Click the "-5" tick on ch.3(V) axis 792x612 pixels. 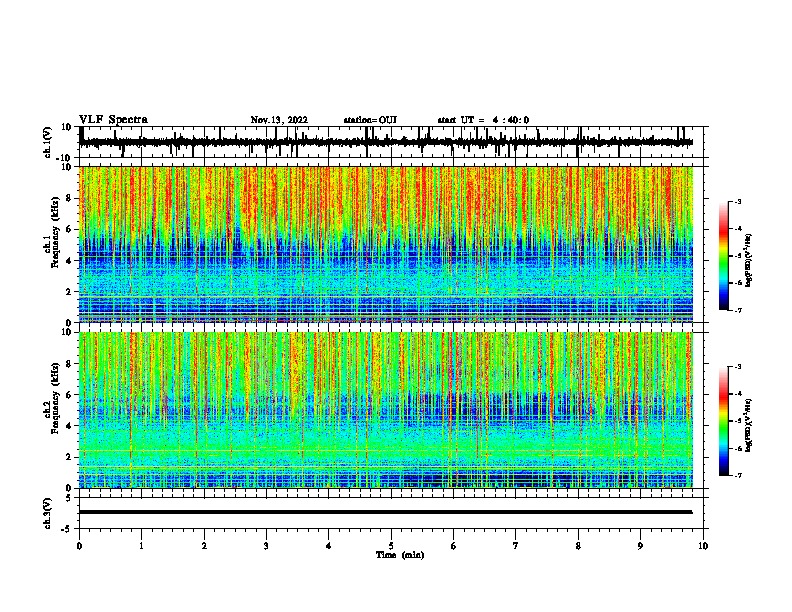[67, 529]
